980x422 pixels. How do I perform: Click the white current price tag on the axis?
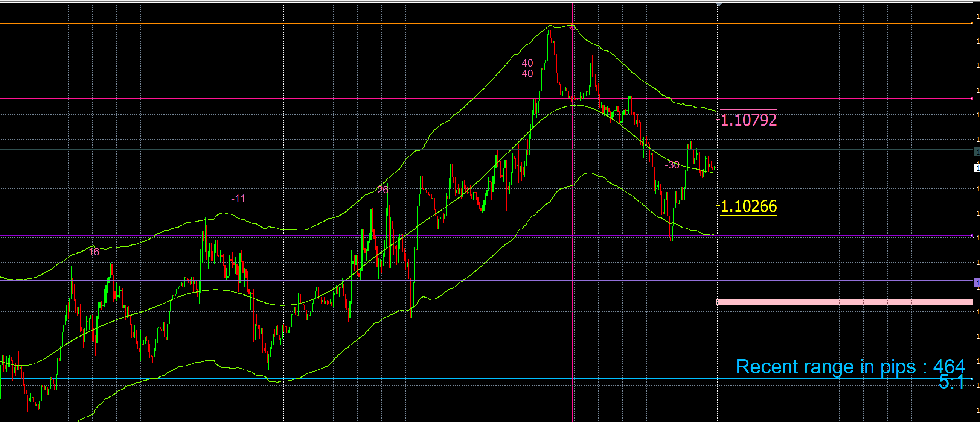tap(976, 168)
